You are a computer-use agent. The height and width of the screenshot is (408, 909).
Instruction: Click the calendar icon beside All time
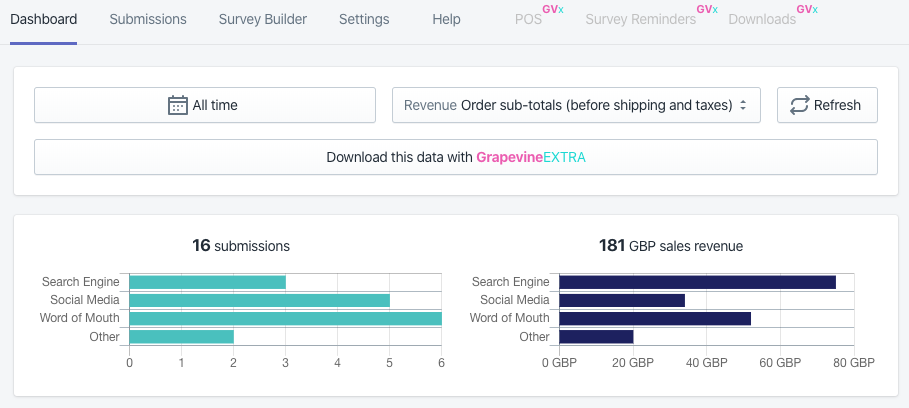(x=178, y=105)
